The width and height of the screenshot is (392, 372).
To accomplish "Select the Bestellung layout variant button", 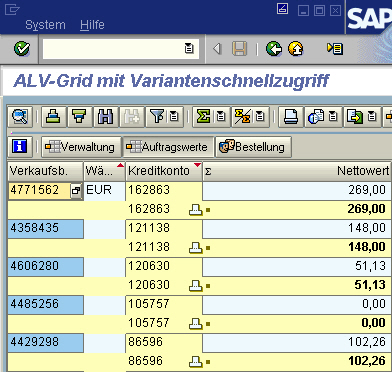I will point(253,147).
